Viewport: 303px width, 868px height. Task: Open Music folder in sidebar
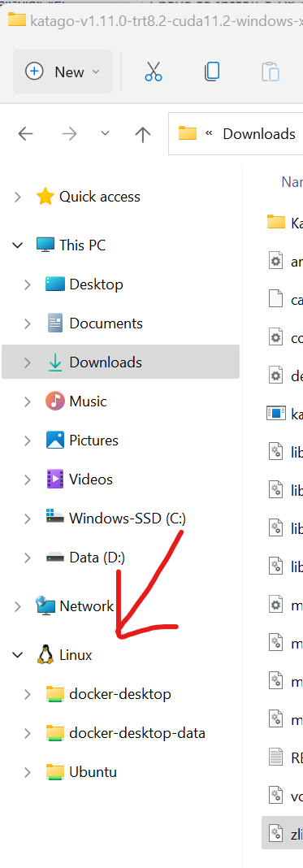point(88,401)
